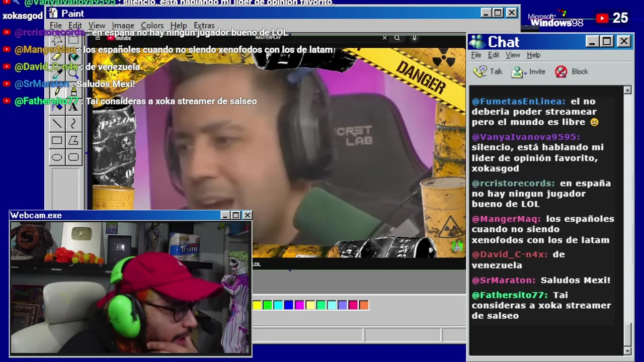
Task: Open the Paint Edit menu
Action: tap(75, 25)
